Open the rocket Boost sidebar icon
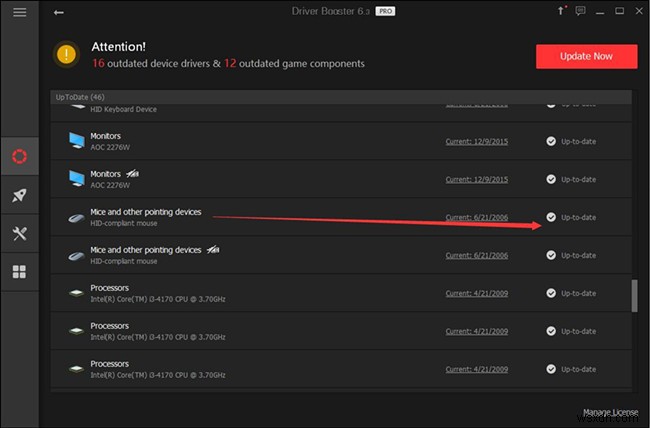 coord(19,195)
